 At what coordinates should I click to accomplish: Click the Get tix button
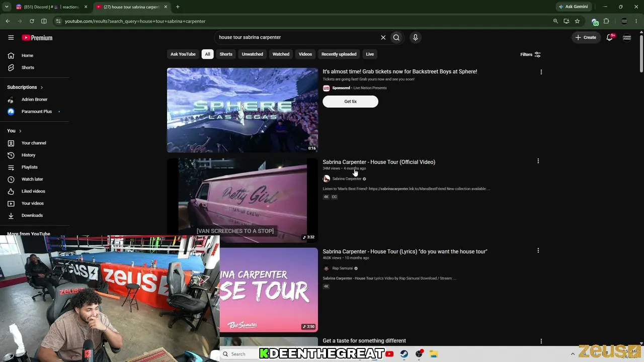point(350,102)
